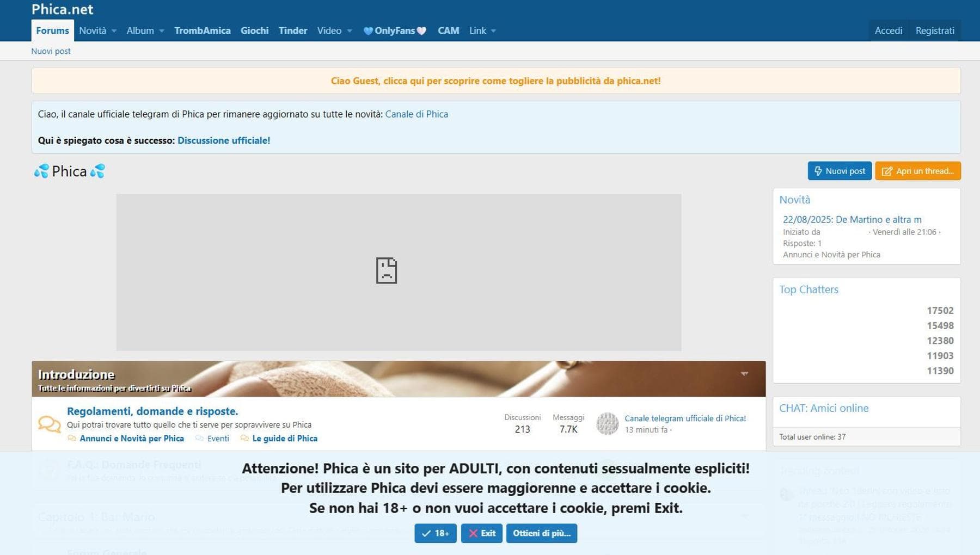This screenshot has width=980, height=555.
Task: Click the blue Nuovi post button
Action: coord(840,171)
